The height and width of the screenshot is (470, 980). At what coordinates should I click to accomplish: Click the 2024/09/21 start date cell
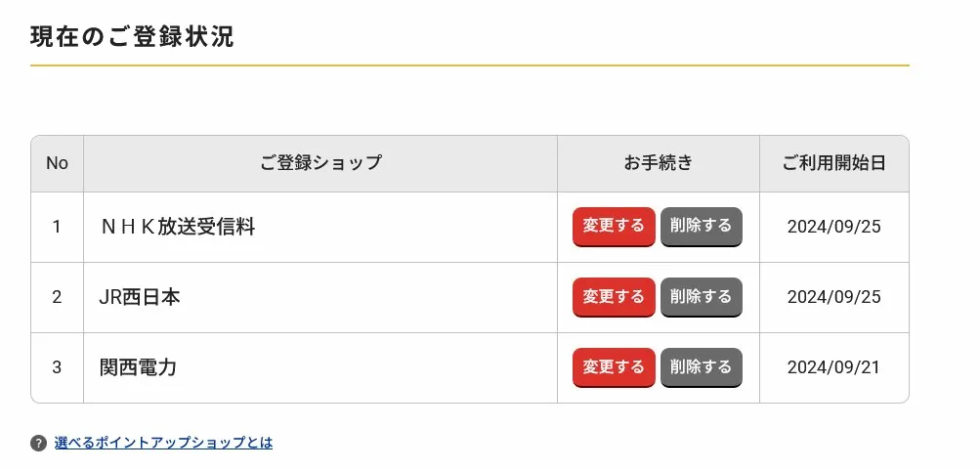pyautogui.click(x=833, y=367)
